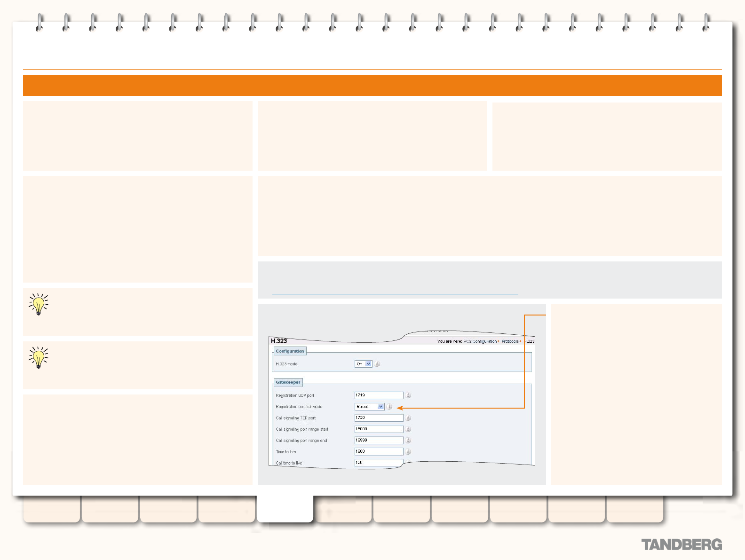Image resolution: width=745 pixels, height=560 pixels.
Task: Click the 'Call signaling TCP port' label
Action: 296,418
